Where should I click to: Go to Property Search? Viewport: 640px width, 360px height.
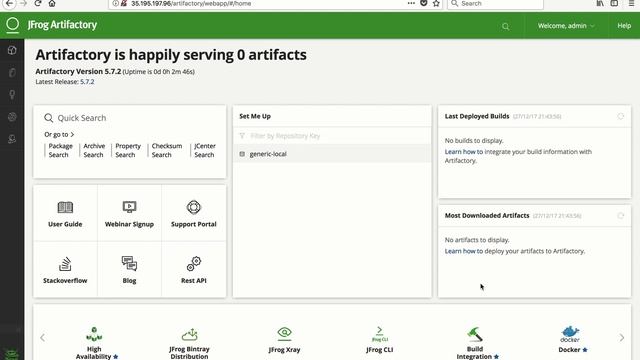(x=127, y=150)
